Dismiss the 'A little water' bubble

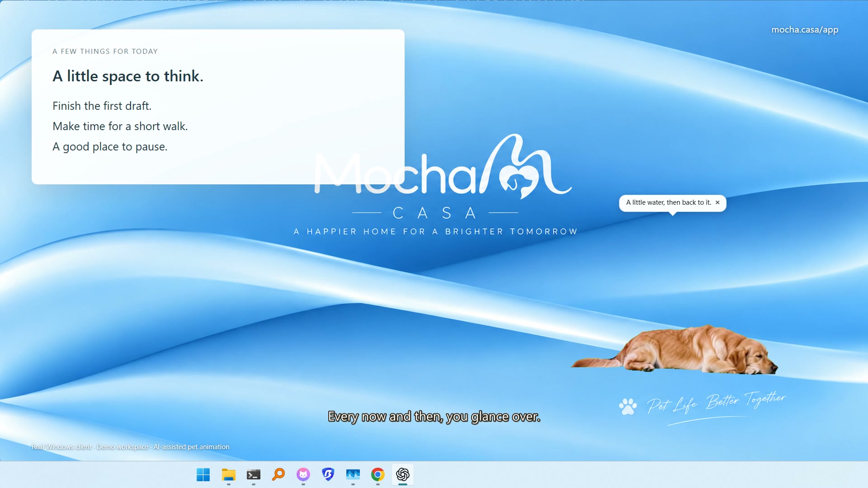coord(717,202)
